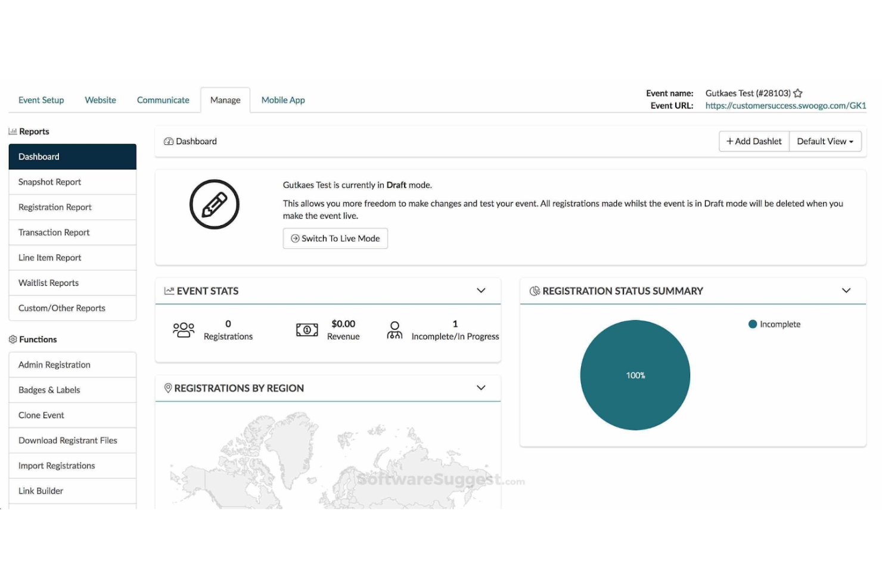The width and height of the screenshot is (882, 588).
Task: Open the Mobile App tab
Action: coord(283,100)
